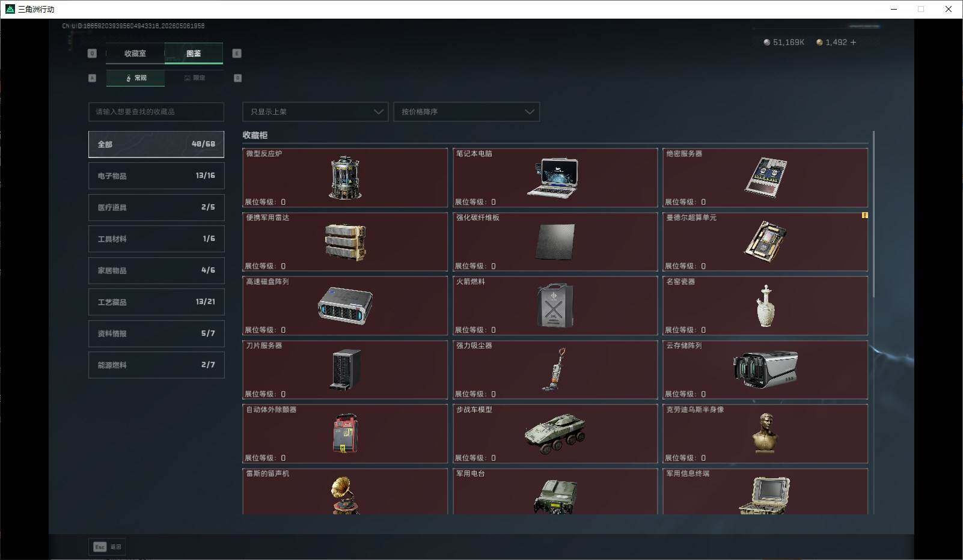Image resolution: width=963 pixels, height=560 pixels.
Task: Click the 三角洲行动 app icon in title bar
Action: pos(10,9)
